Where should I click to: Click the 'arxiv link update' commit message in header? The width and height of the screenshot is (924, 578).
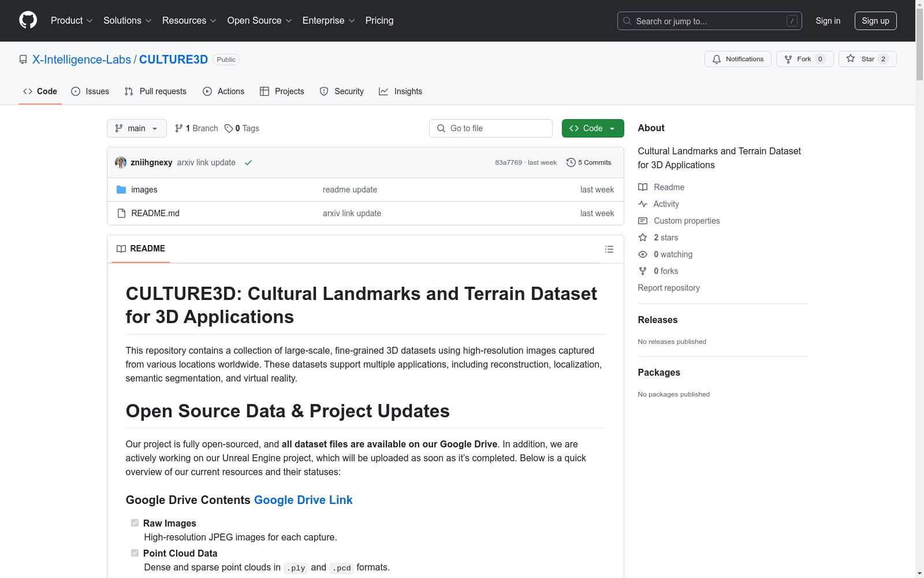pyautogui.click(x=206, y=162)
